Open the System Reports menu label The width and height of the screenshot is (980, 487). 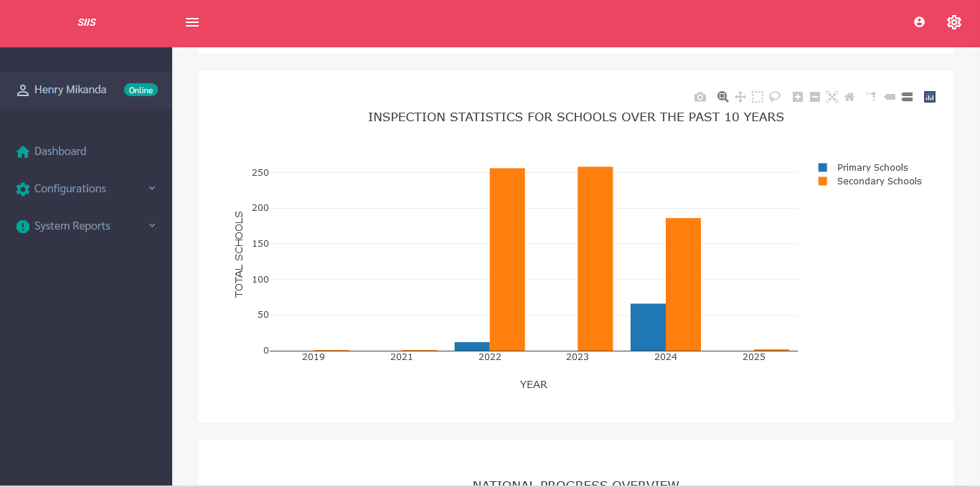pyautogui.click(x=72, y=226)
